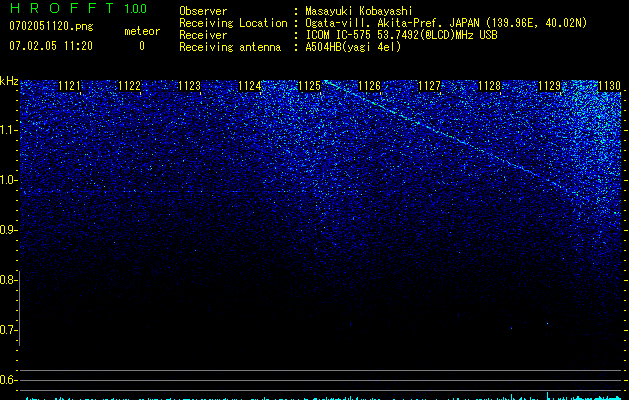The height and width of the screenshot is (400, 629).
Task: Click the Receiver field label
Action: pos(203,35)
